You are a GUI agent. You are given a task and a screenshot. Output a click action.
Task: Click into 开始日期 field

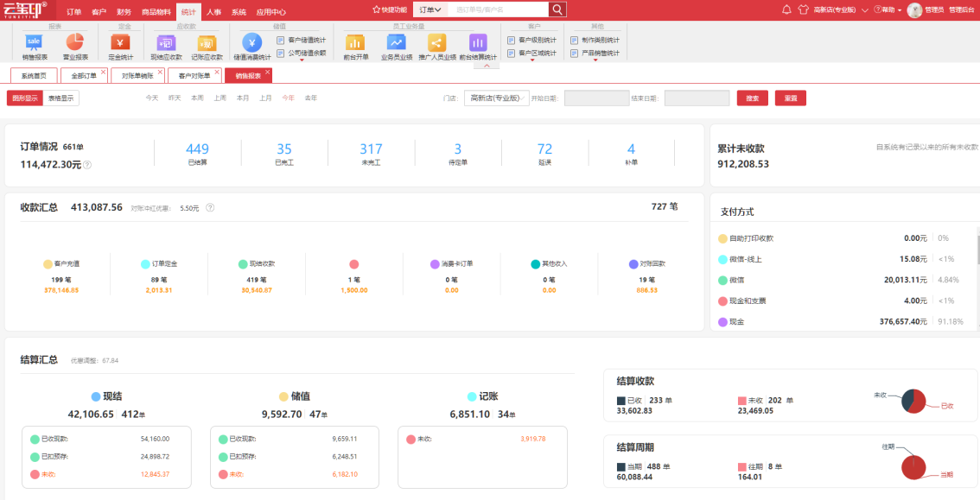pos(597,98)
